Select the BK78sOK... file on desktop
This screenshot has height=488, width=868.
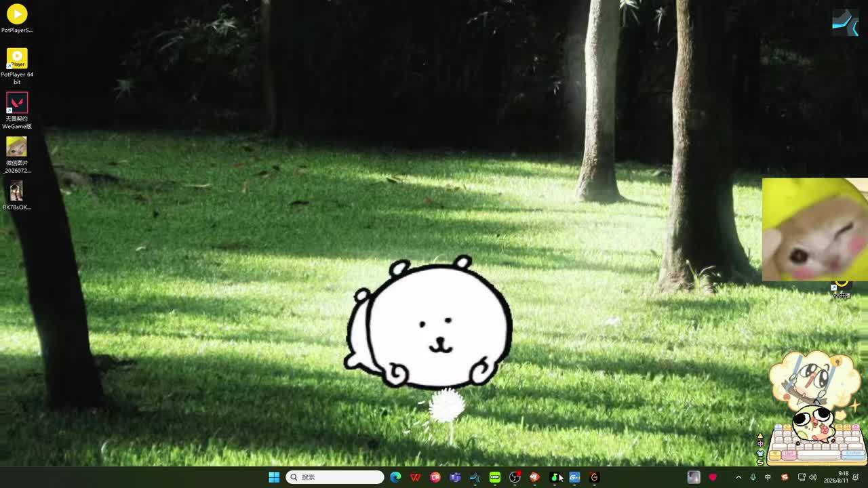pos(17,195)
